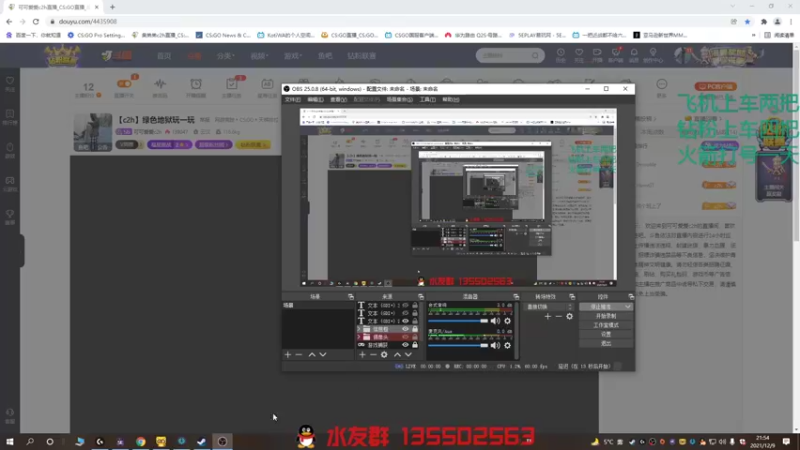Pop out the Controls dock
Image resolution: width=800 pixels, height=450 pixels.
pyautogui.click(x=631, y=296)
